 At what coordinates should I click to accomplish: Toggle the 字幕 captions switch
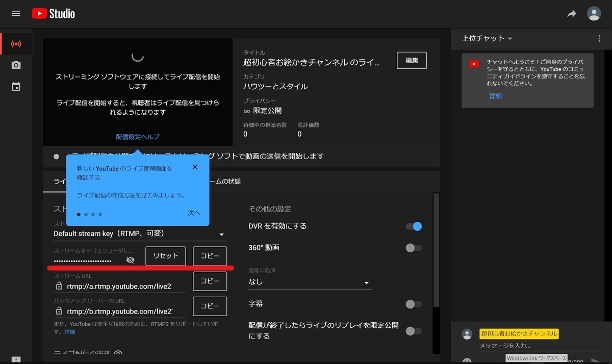pos(414,304)
